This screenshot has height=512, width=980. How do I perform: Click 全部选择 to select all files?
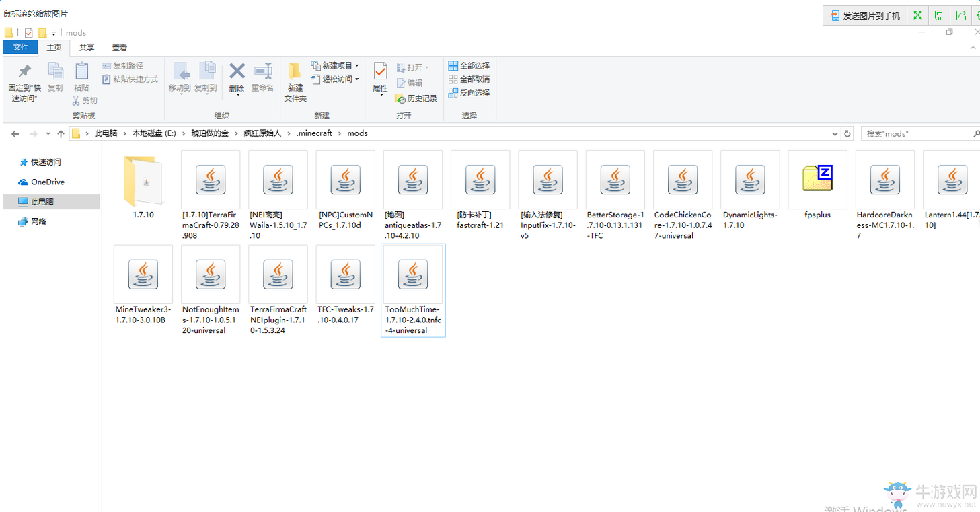click(469, 65)
